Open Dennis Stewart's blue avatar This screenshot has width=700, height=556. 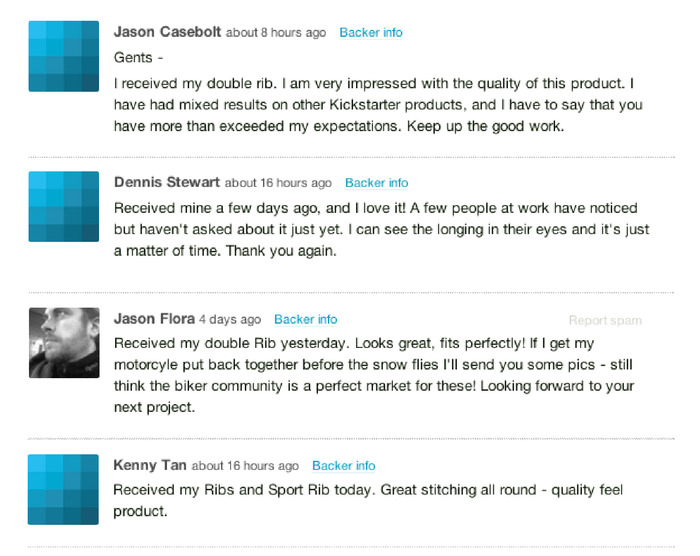click(64, 206)
